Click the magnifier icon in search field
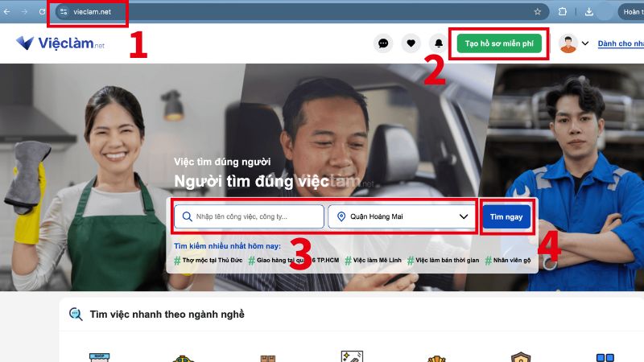This screenshot has height=362, width=644. (x=187, y=216)
